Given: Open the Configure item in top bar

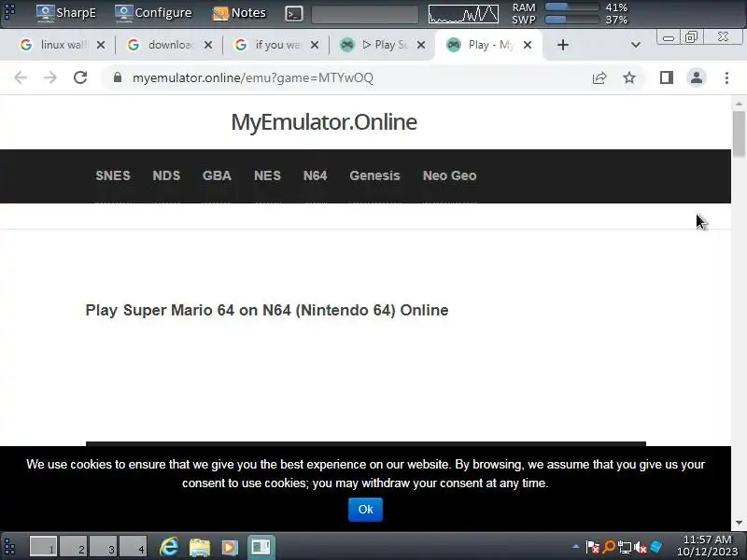Looking at the screenshot, I should pos(153,13).
